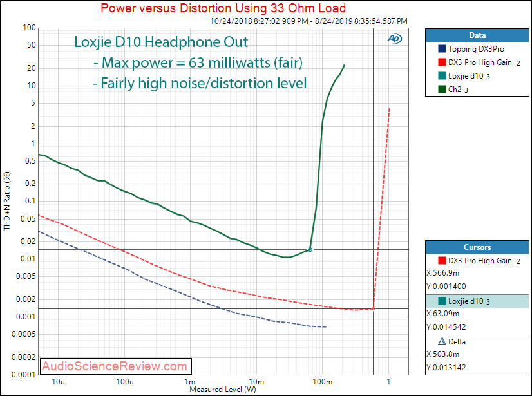Click the X:63.09m cursor value
This screenshot has height=396, width=532.
click(442, 314)
